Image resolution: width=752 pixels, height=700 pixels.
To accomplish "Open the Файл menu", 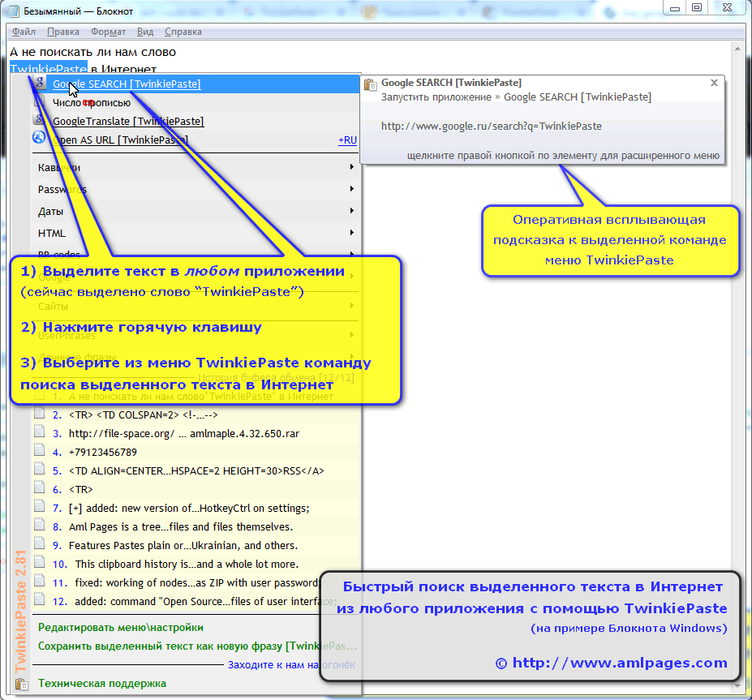I will [x=24, y=32].
